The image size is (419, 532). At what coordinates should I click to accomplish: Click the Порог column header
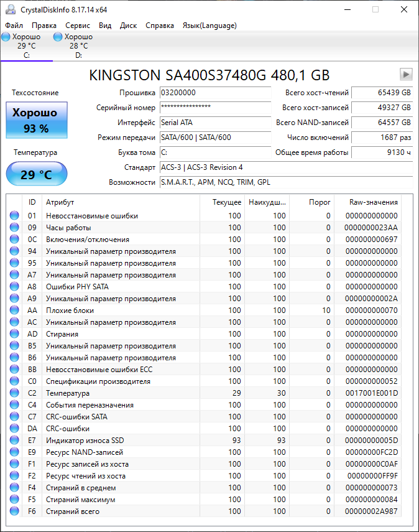tap(311, 202)
